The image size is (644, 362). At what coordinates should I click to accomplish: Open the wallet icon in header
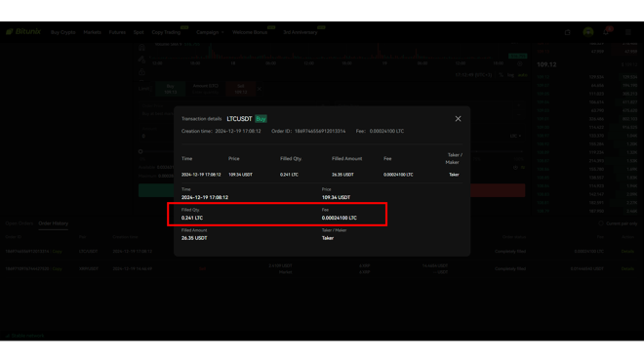point(567,32)
